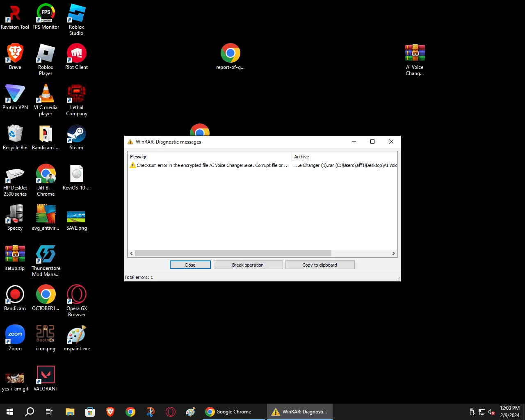Viewport: 525px width, 420px height.
Task: Click the horizontal scrollbar right arrow
Action: [x=393, y=253]
